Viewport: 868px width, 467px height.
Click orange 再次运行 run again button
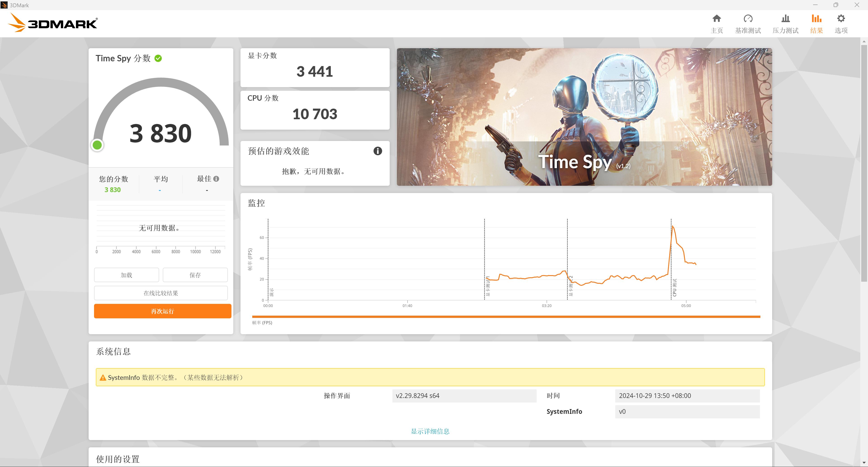pos(163,311)
